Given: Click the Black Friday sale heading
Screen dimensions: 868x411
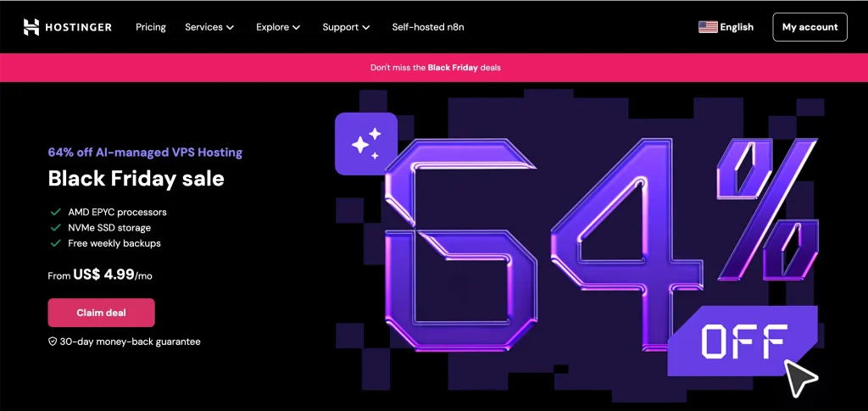Looking at the screenshot, I should coord(136,178).
